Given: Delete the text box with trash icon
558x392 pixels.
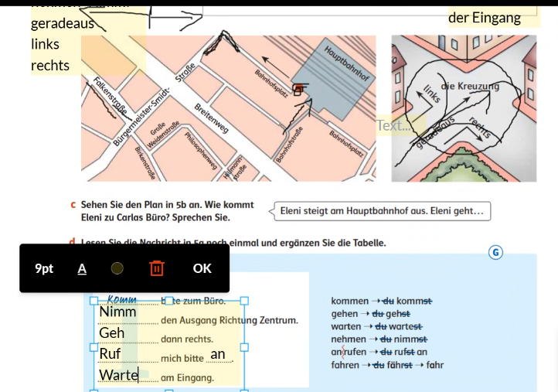Looking at the screenshot, I should point(157,268).
